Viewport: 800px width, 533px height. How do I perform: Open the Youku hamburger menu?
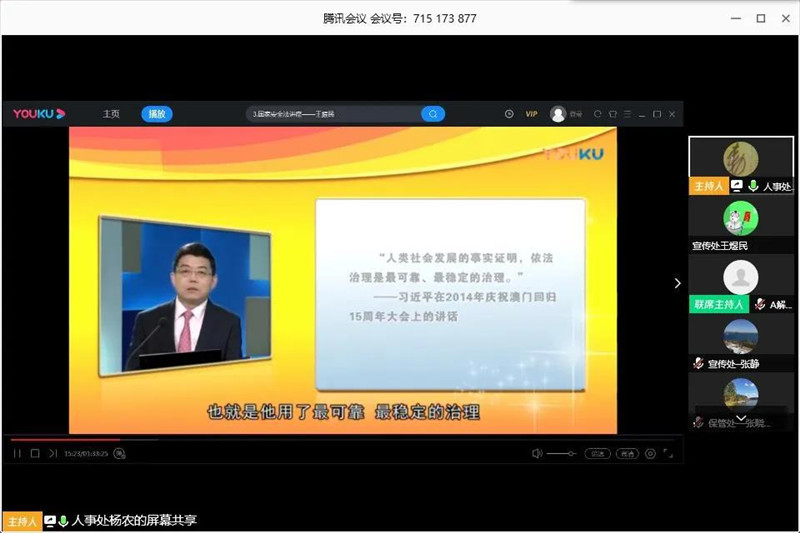pyautogui.click(x=628, y=114)
